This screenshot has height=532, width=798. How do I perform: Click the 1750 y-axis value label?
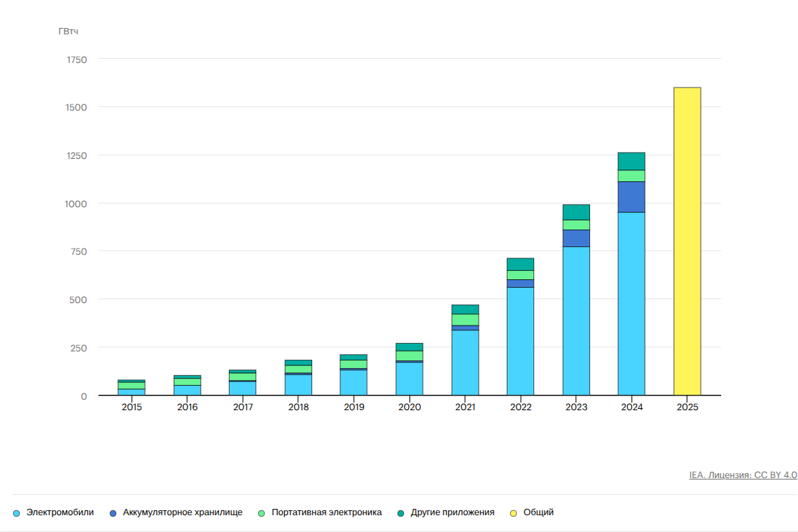click(77, 59)
